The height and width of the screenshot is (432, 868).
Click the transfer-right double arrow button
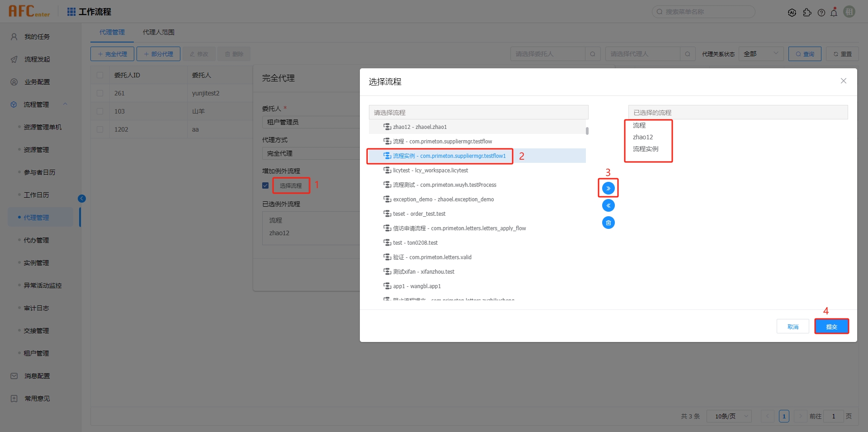(x=608, y=187)
